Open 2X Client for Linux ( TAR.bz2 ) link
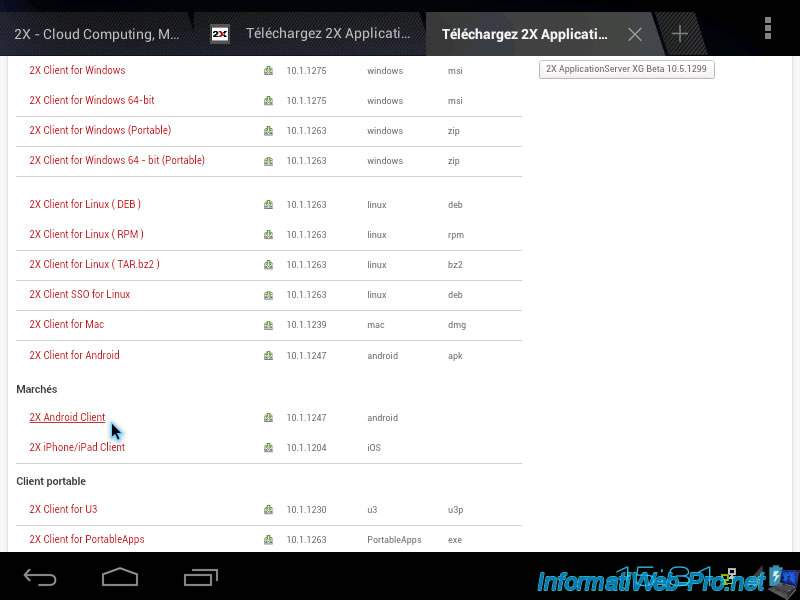The height and width of the screenshot is (600, 800). pyautogui.click(x=94, y=265)
